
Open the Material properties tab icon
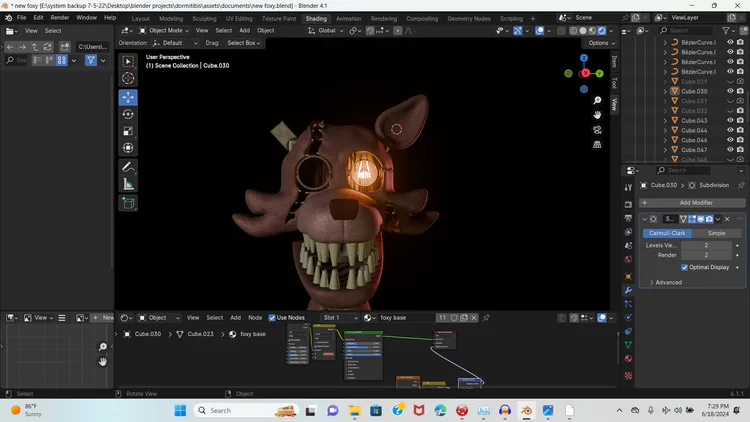[628, 358]
